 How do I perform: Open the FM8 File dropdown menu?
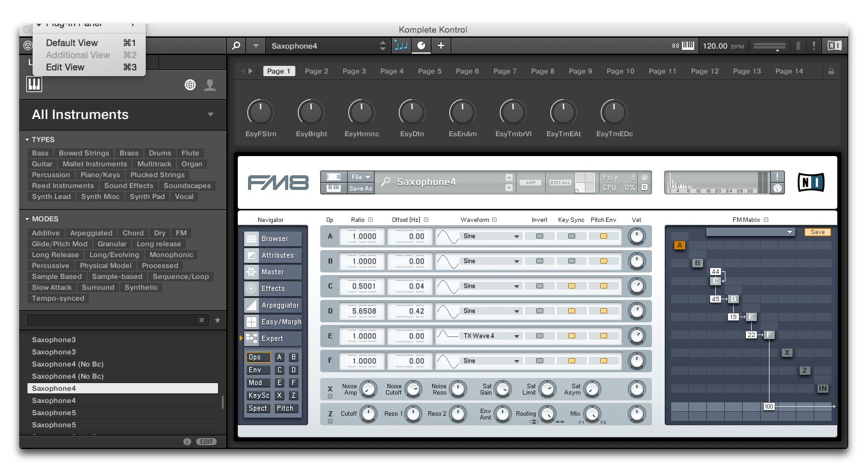361,177
